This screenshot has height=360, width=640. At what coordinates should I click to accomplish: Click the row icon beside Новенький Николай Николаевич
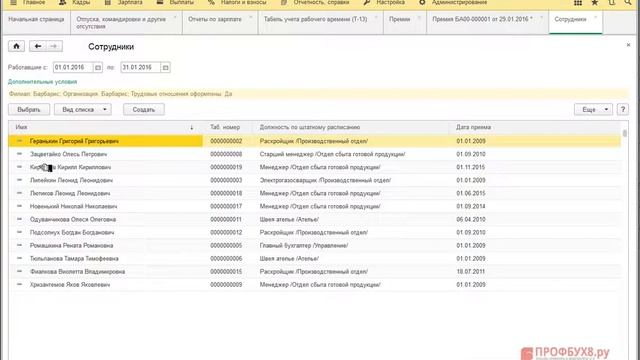click(19, 206)
